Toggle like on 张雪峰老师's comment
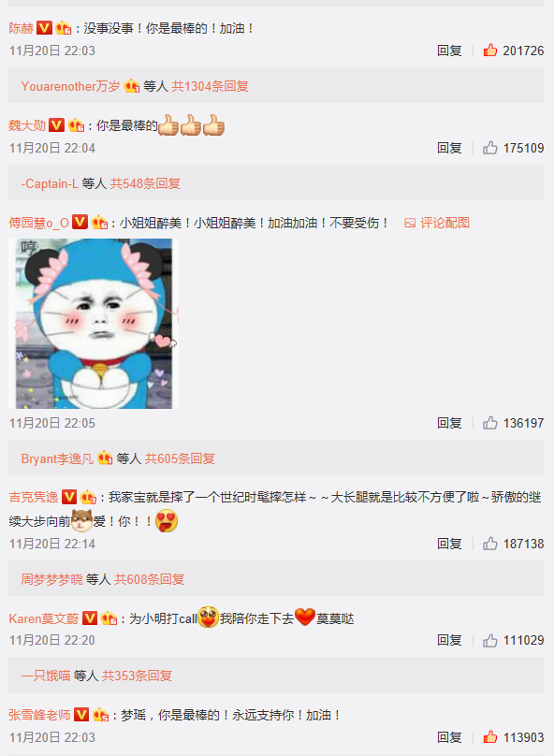The image size is (554, 756). click(490, 737)
